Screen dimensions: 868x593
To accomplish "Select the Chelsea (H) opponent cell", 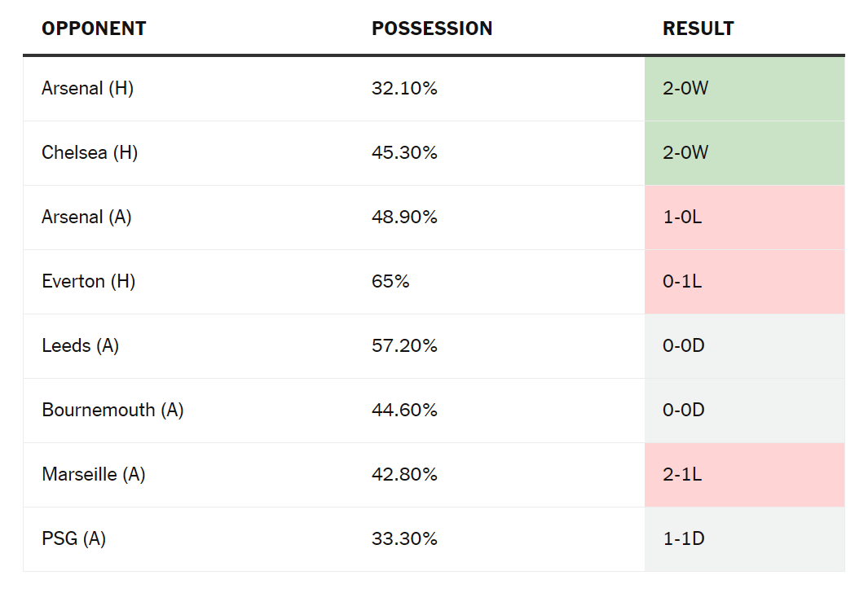I will [90, 152].
